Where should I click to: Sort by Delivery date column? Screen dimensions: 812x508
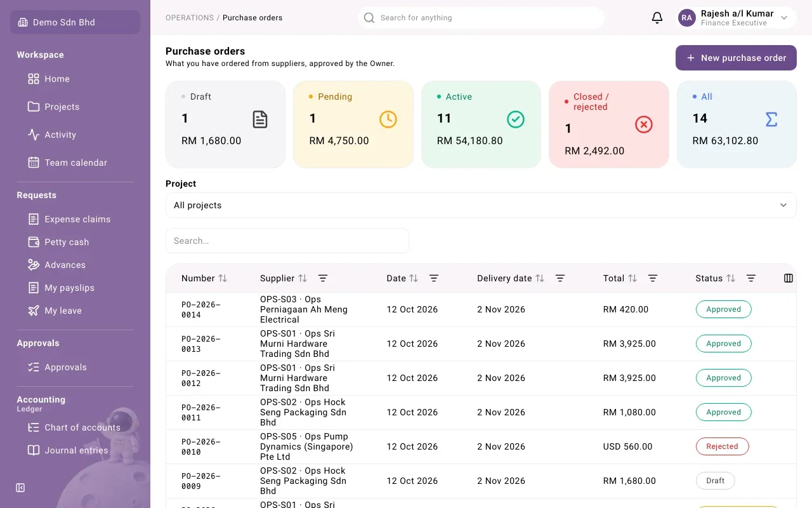[x=540, y=278]
